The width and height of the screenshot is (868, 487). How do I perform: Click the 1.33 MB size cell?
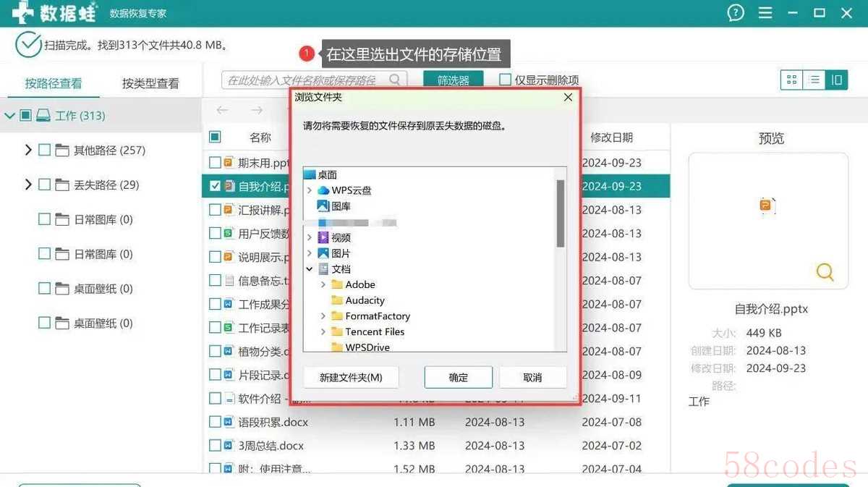414,446
